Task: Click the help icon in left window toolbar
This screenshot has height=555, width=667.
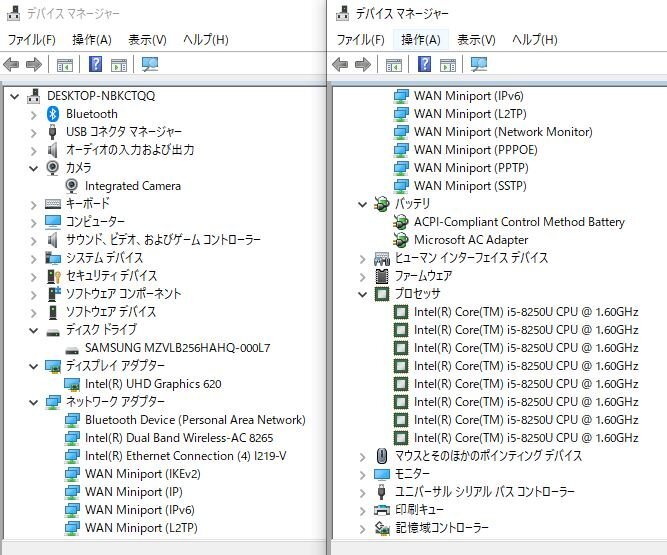Action: click(x=96, y=65)
